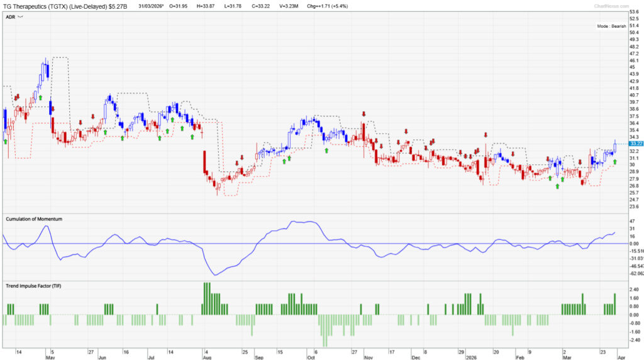644x360 pixels.
Task: Click the 40.7 price axis label
Action: (634, 95)
